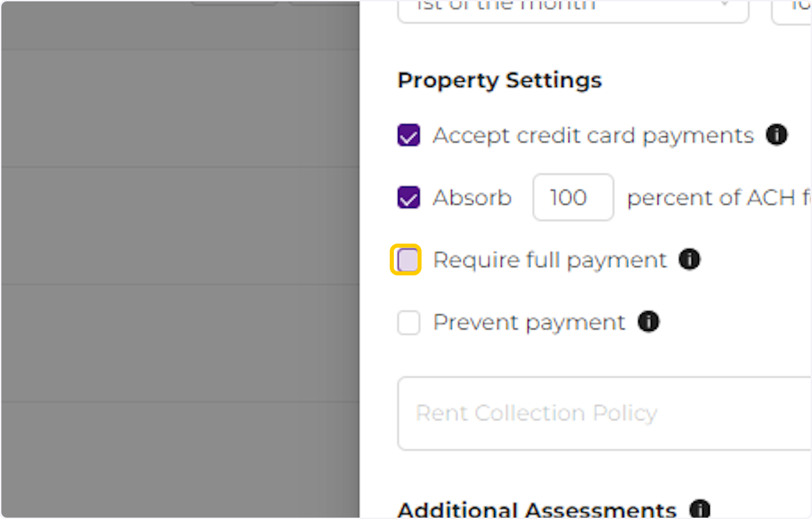Tap the black info icon by Additional Assessments
The image size is (812, 519).
point(700,508)
